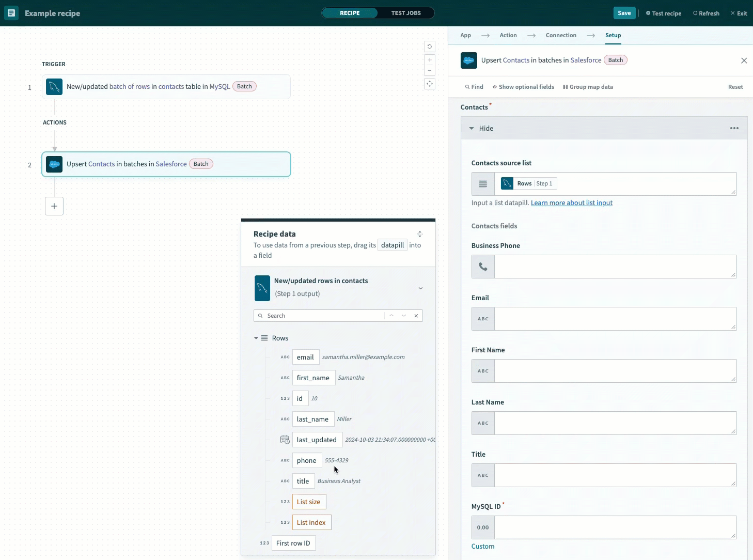
Task: Click the MySQL trigger step icon
Action: (x=54, y=87)
